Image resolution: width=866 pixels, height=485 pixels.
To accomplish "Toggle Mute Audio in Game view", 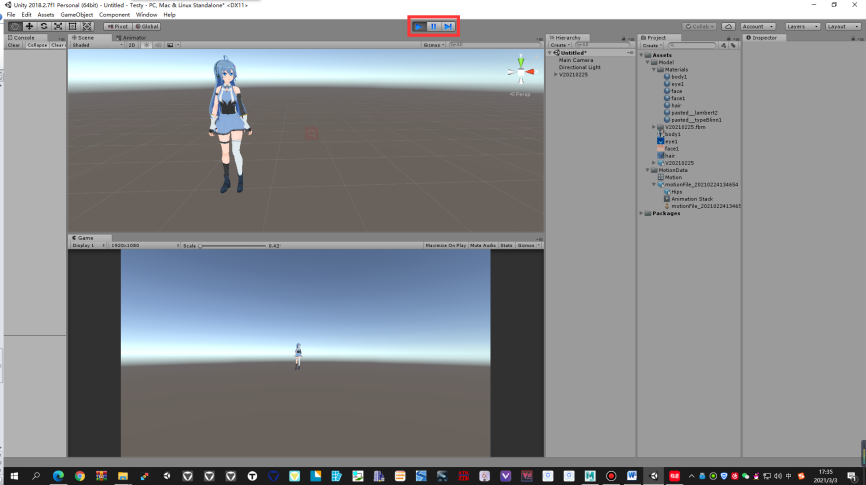I will point(483,245).
